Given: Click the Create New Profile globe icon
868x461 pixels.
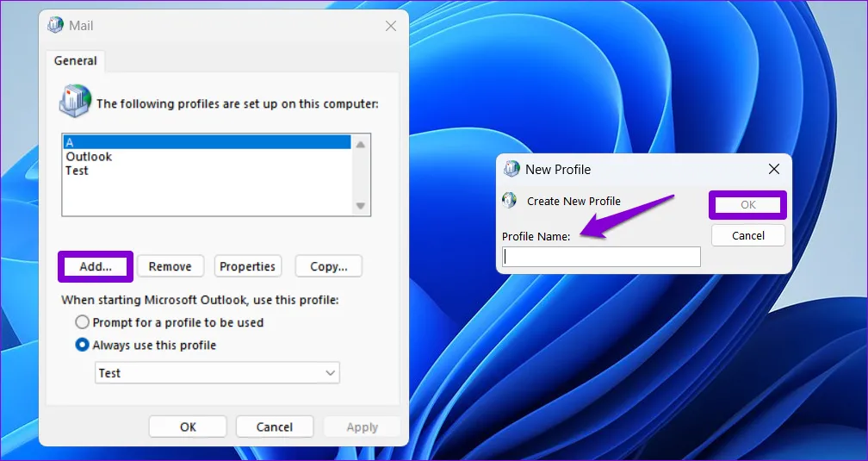Looking at the screenshot, I should (x=510, y=201).
